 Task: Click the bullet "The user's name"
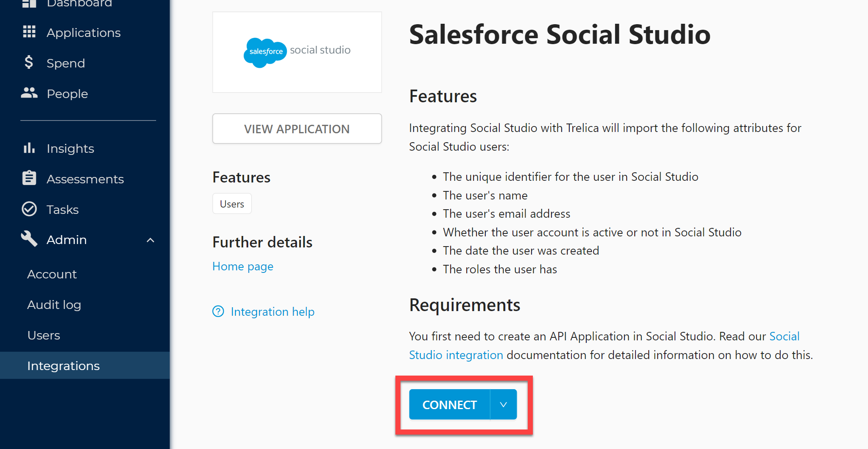(x=485, y=195)
